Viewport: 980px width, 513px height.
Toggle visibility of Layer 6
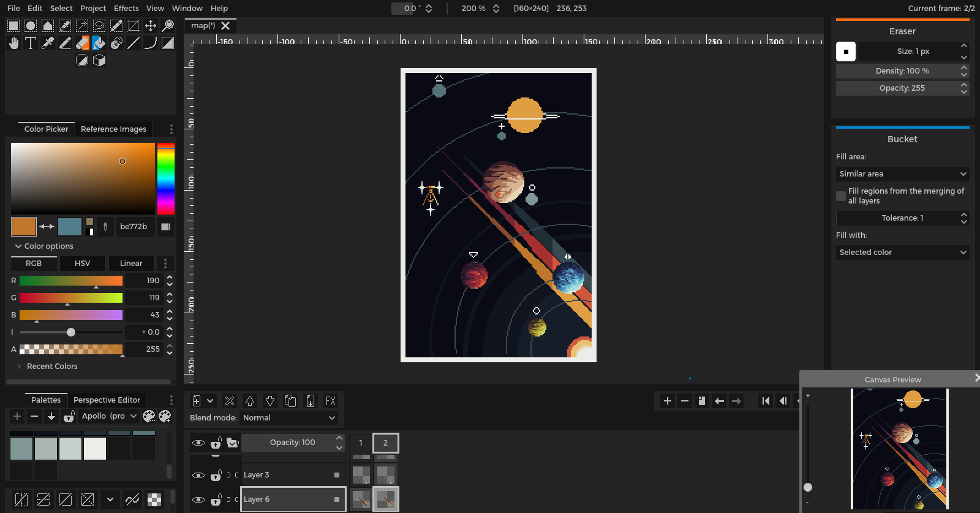pos(198,500)
